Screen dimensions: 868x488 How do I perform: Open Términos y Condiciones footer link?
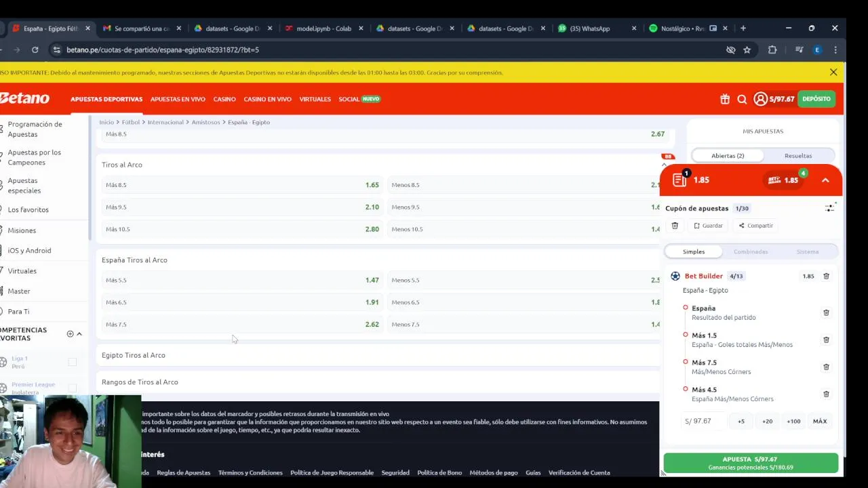250,472
